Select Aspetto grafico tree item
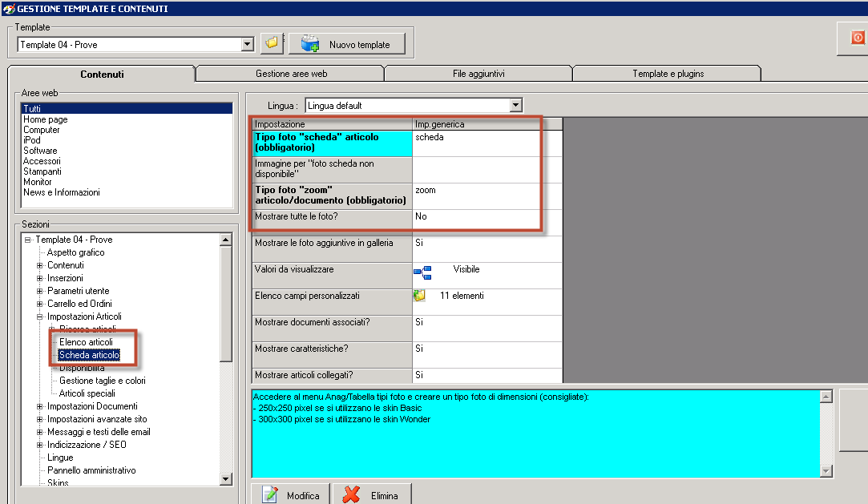868x504 pixels. (76, 252)
